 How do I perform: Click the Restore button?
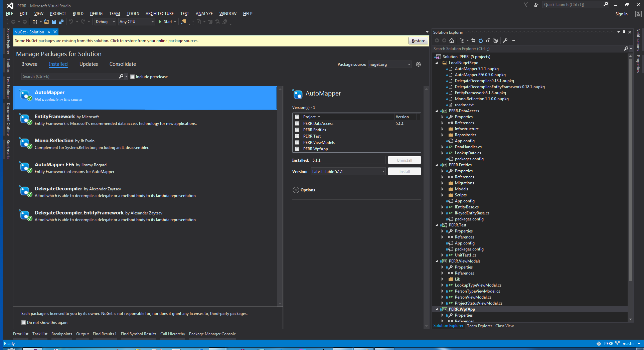click(x=418, y=41)
